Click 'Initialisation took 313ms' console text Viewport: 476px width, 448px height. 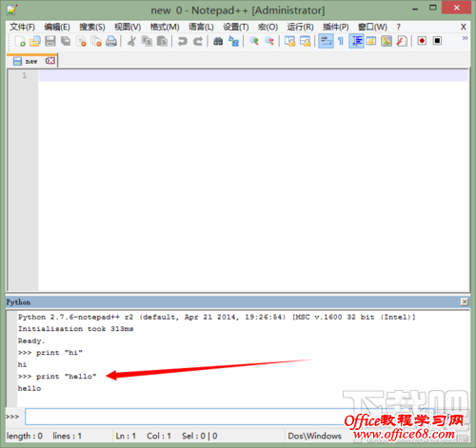75,329
